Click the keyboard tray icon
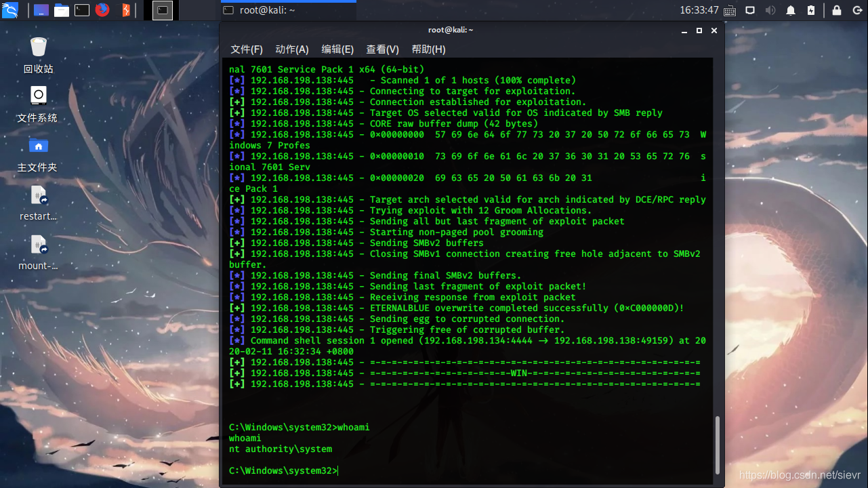The height and width of the screenshot is (488, 868). coord(730,11)
